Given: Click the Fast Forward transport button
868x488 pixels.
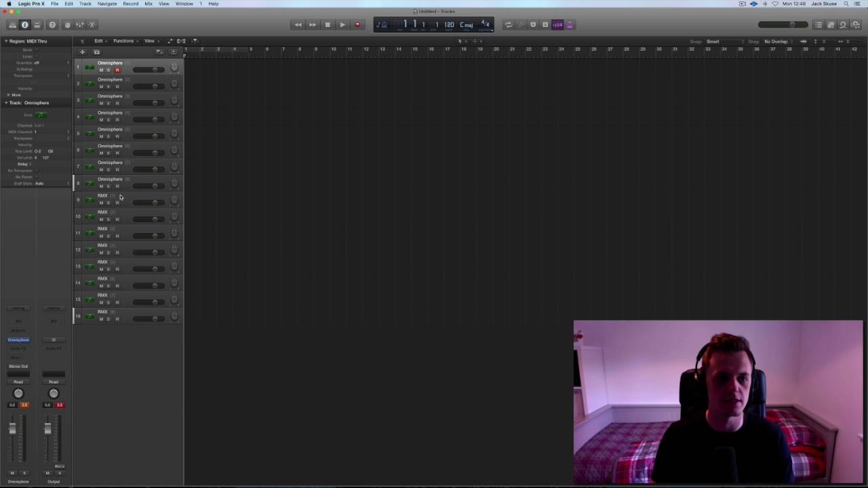Looking at the screenshot, I should 313,25.
